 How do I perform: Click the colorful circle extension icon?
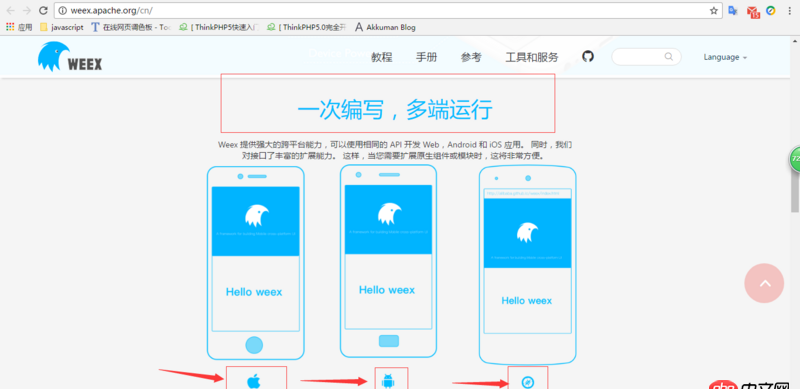pos(771,10)
